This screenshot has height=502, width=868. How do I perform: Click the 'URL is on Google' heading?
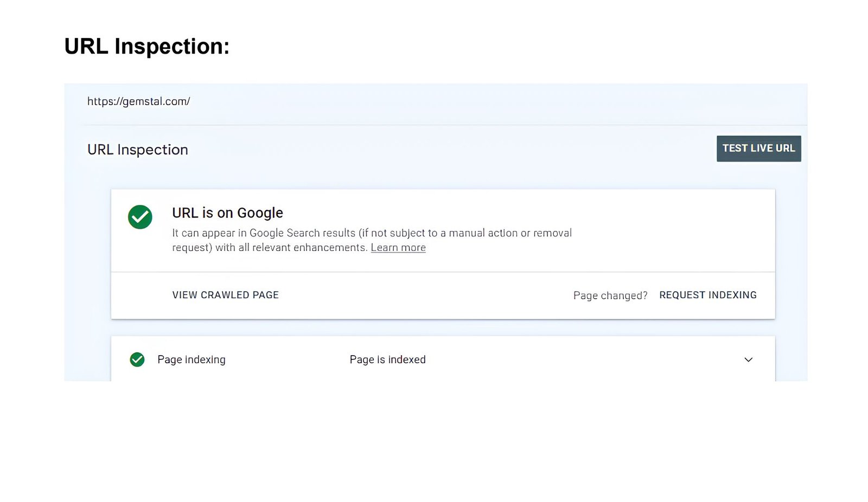point(228,213)
